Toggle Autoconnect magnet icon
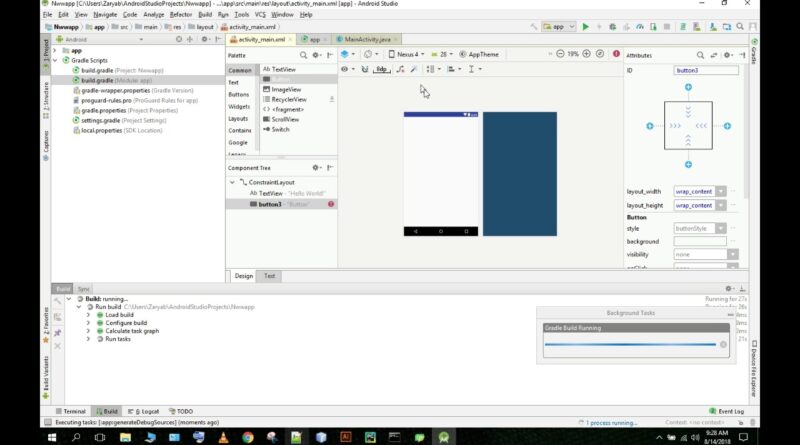800x445 pixels. 365,69
